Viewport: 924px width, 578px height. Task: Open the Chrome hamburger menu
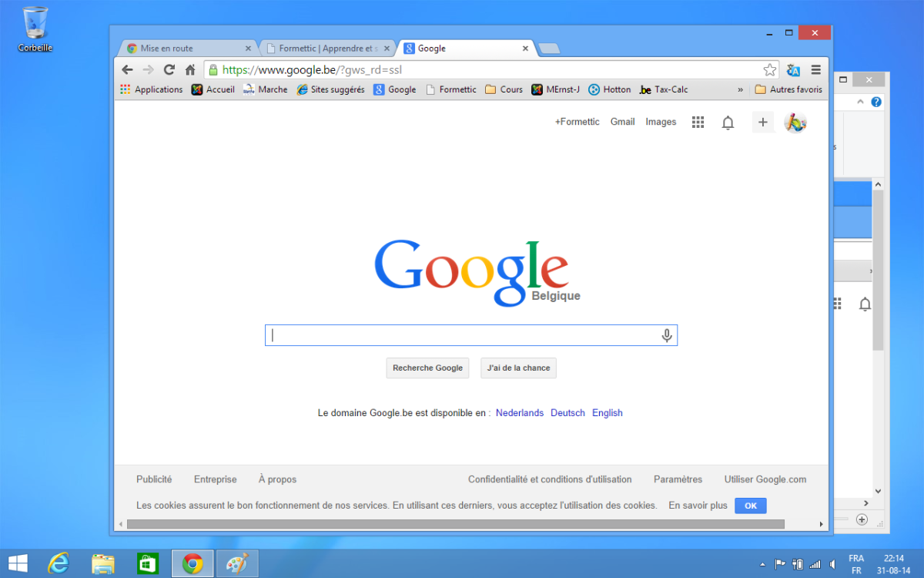point(816,69)
